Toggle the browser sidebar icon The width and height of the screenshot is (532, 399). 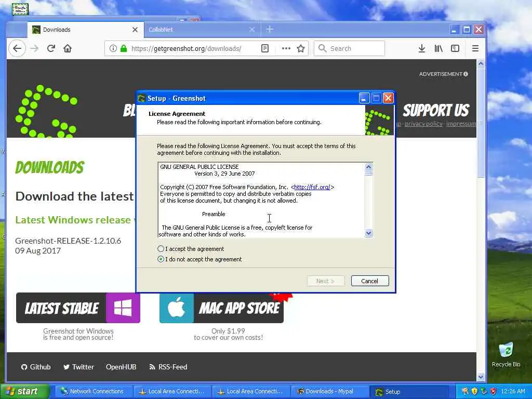[455, 48]
